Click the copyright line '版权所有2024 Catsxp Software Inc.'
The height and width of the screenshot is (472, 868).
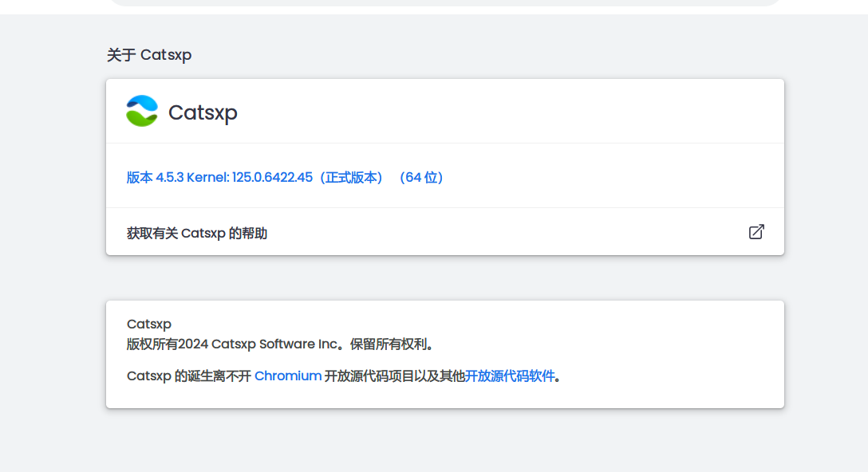[280, 344]
